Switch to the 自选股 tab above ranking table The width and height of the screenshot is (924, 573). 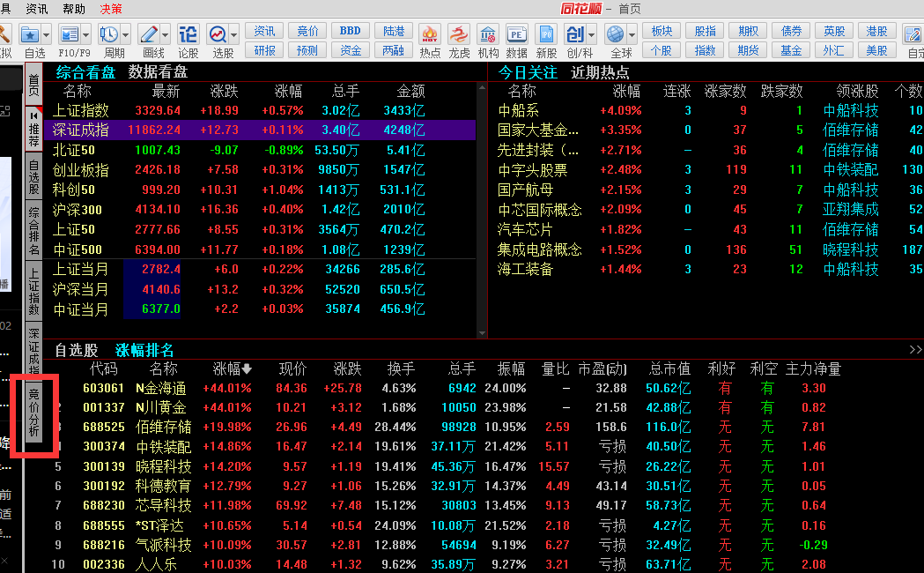click(x=77, y=350)
